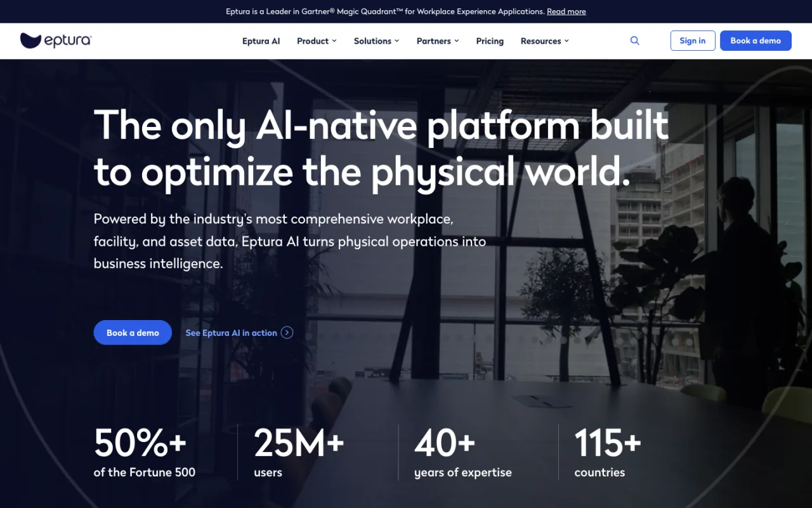This screenshot has height=508, width=812.
Task: Click the Eptura logo
Action: pyautogui.click(x=56, y=41)
